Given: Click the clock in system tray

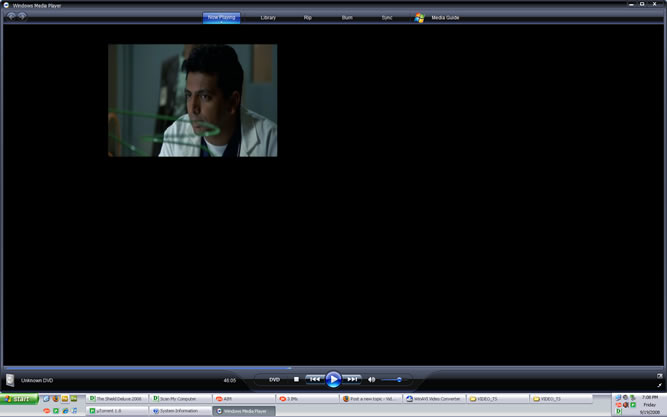Looking at the screenshot, I should (650, 405).
